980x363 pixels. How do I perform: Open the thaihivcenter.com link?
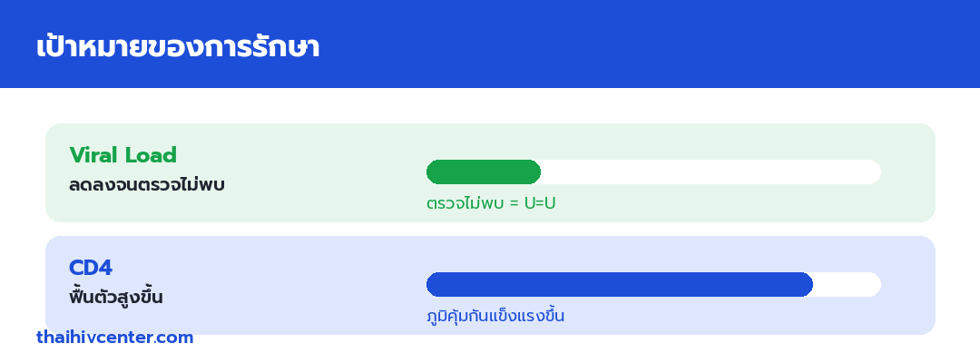click(x=115, y=338)
